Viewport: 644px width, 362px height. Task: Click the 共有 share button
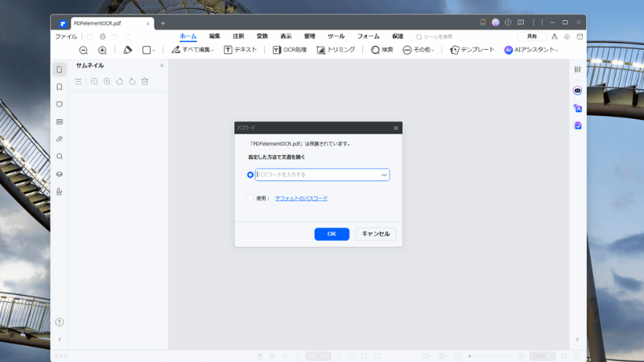532,36
